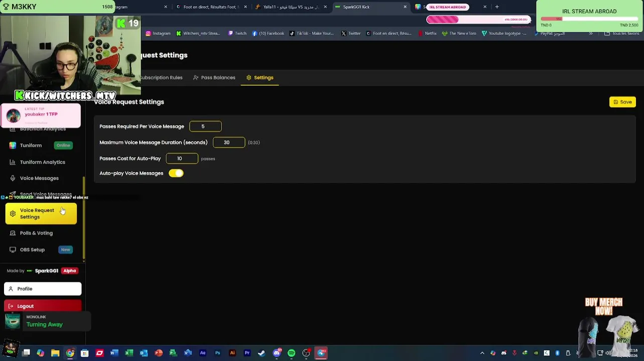
Task: Click the SparkGG1 logo link
Action: click(43, 271)
